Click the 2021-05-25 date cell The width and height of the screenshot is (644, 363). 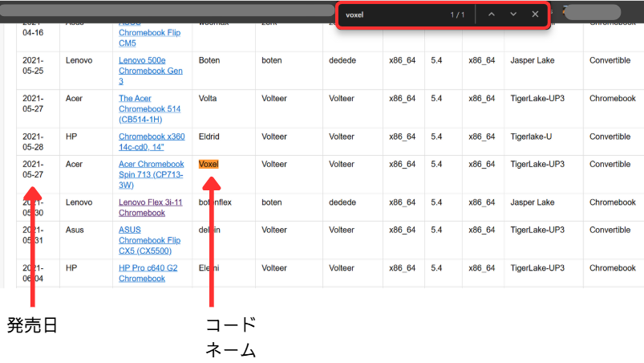33,66
